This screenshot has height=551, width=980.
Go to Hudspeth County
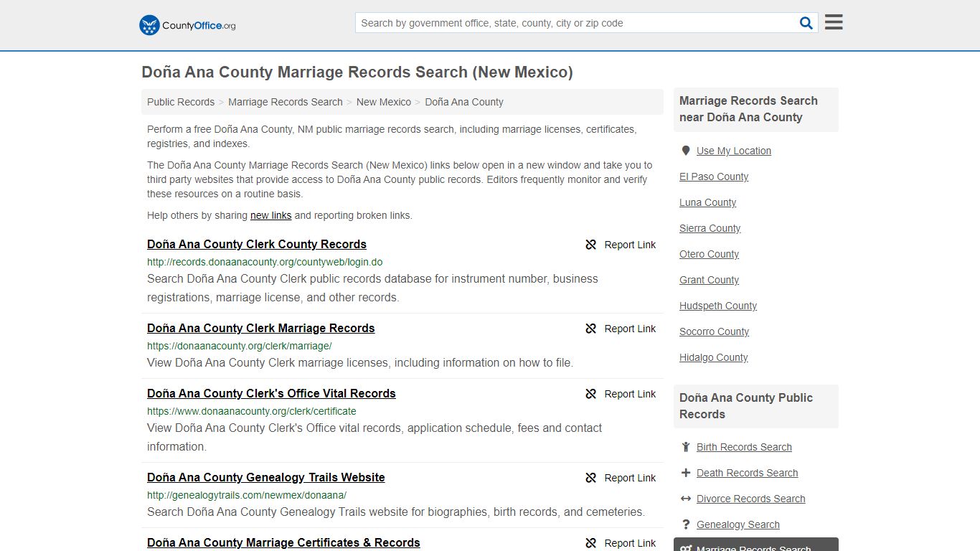pos(718,306)
